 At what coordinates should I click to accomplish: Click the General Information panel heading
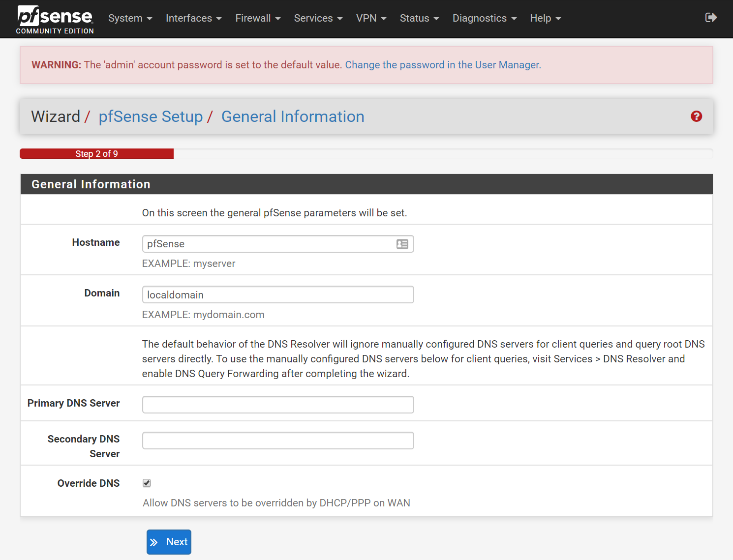[x=91, y=184]
